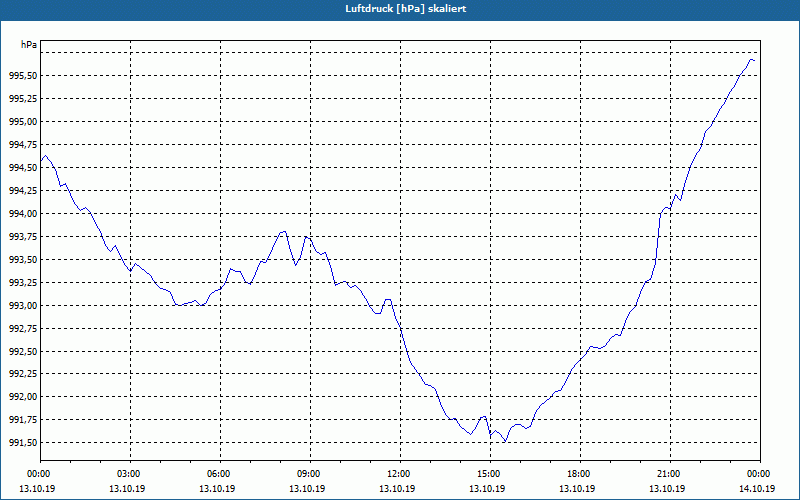Click the 991,75 y-axis value
Viewport: 800px width, 500px height.
[x=23, y=419]
